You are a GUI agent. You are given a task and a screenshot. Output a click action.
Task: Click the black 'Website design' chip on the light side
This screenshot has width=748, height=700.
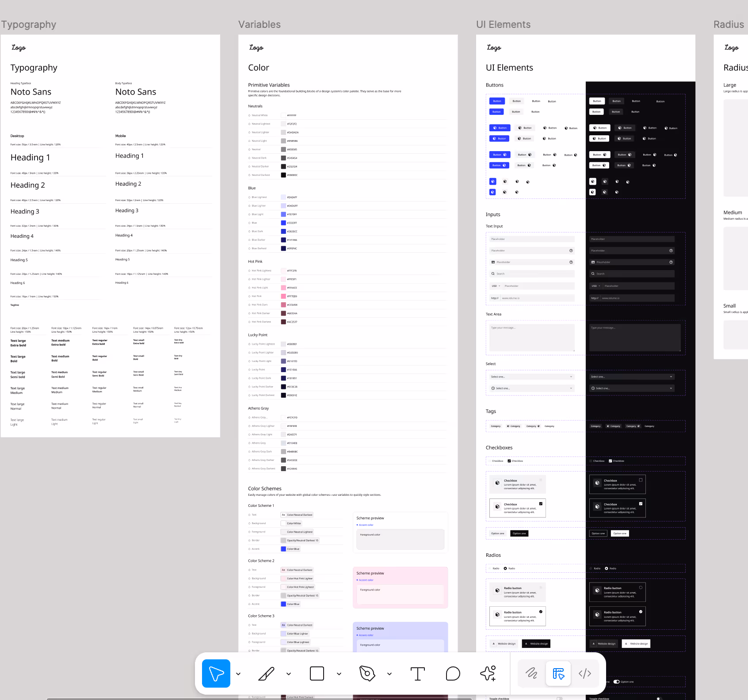tap(536, 644)
